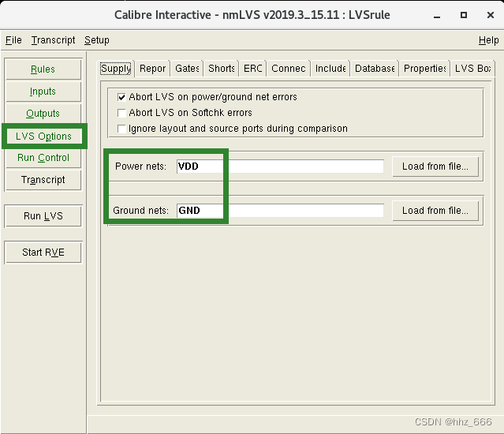
Task: Go to the Properties tab
Action: coord(425,69)
